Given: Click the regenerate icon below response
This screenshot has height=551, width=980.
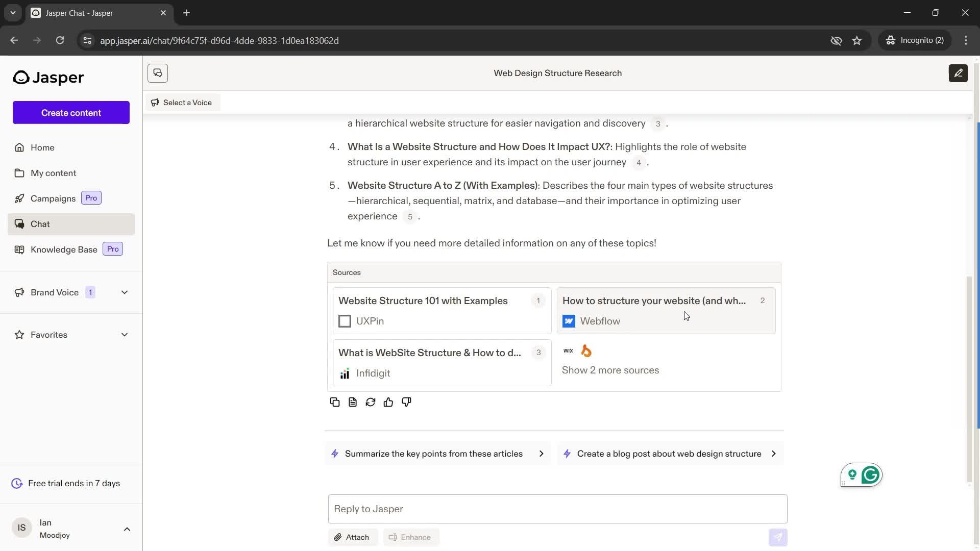Looking at the screenshot, I should click(371, 402).
